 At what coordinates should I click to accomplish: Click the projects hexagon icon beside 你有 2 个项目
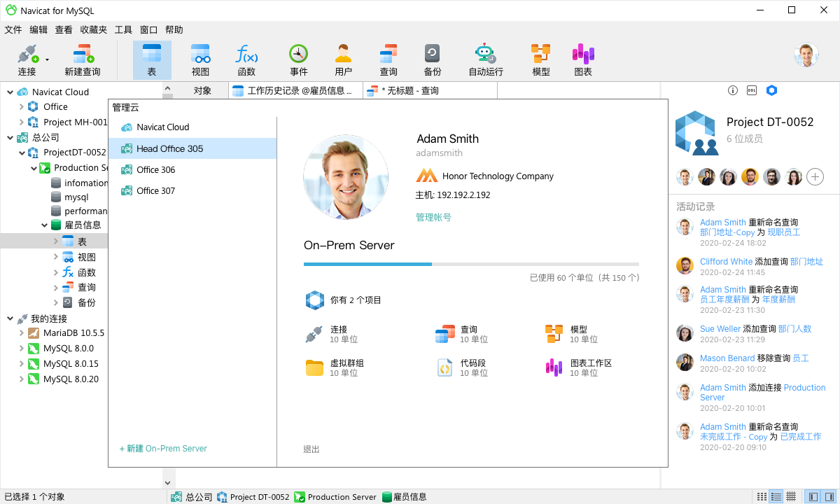315,300
